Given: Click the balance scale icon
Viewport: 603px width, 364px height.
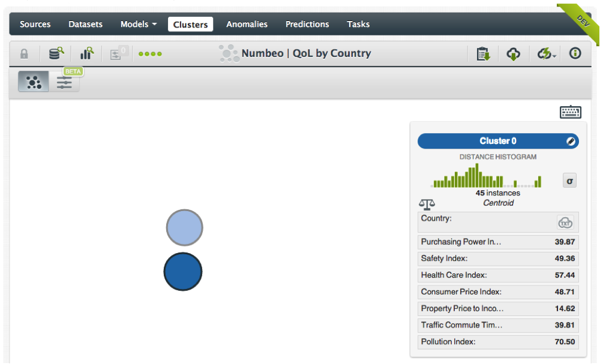Looking at the screenshot, I should click(x=427, y=205).
